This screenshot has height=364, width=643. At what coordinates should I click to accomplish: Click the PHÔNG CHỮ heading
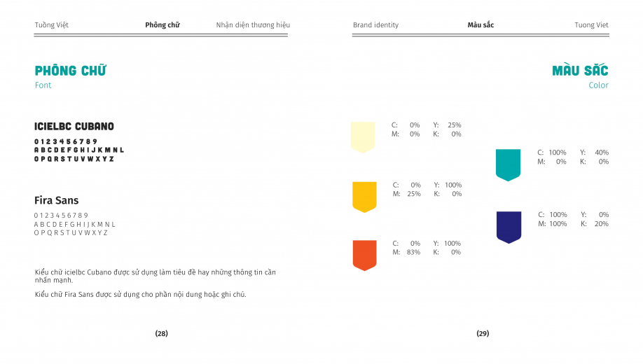71,71
